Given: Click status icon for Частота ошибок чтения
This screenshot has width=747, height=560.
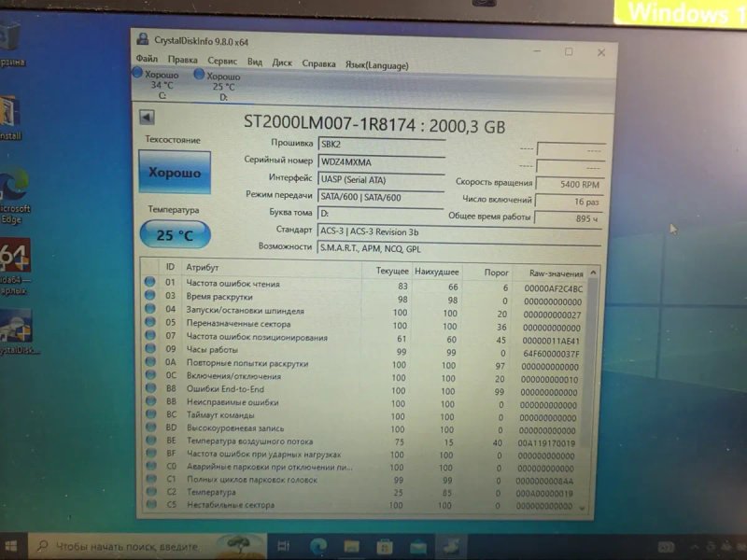Looking at the screenshot, I should click(149, 282).
